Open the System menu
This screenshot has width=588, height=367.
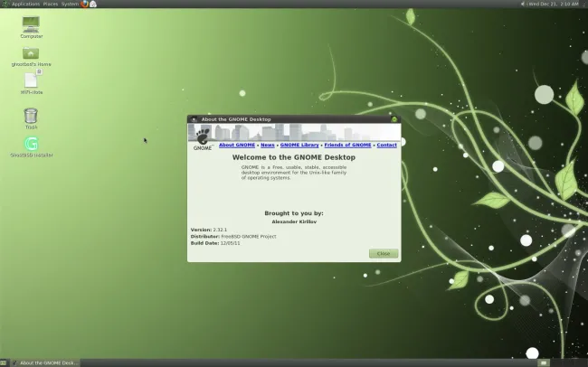pyautogui.click(x=70, y=4)
